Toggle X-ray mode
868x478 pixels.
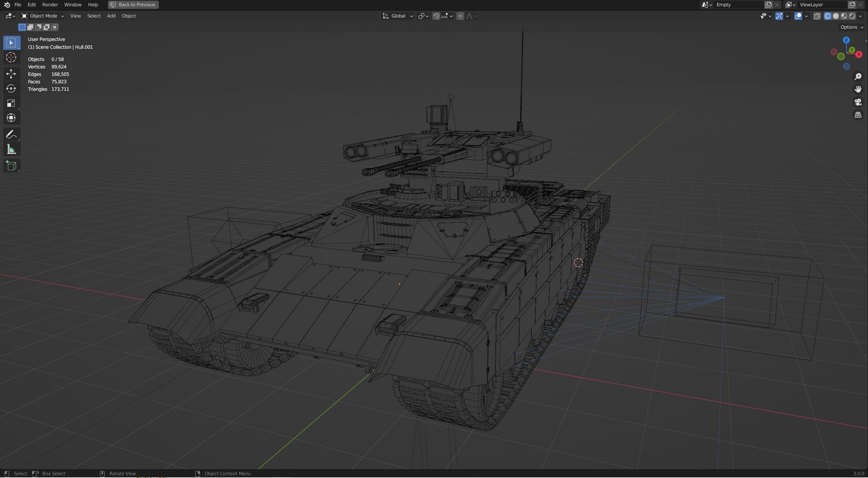(x=817, y=16)
